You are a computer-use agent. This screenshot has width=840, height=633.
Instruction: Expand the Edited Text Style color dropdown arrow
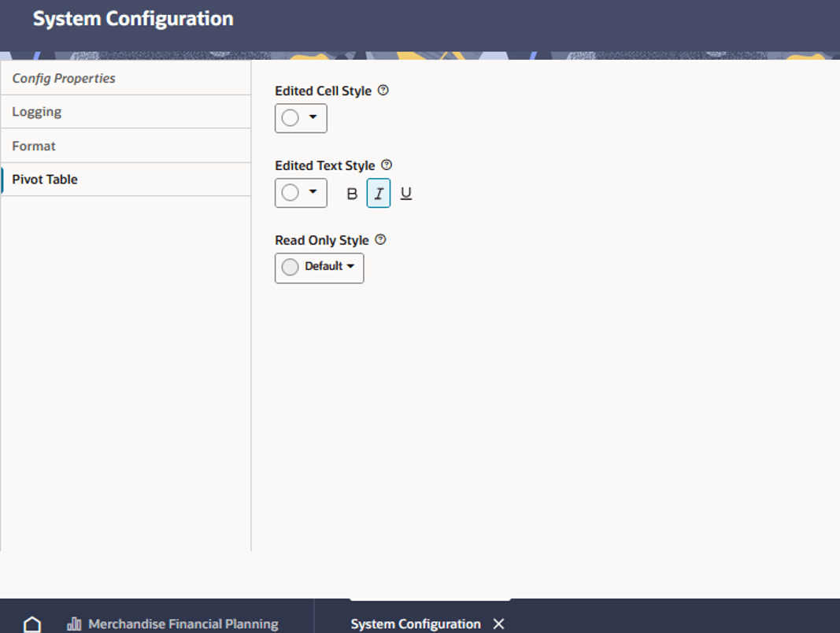pyautogui.click(x=313, y=192)
